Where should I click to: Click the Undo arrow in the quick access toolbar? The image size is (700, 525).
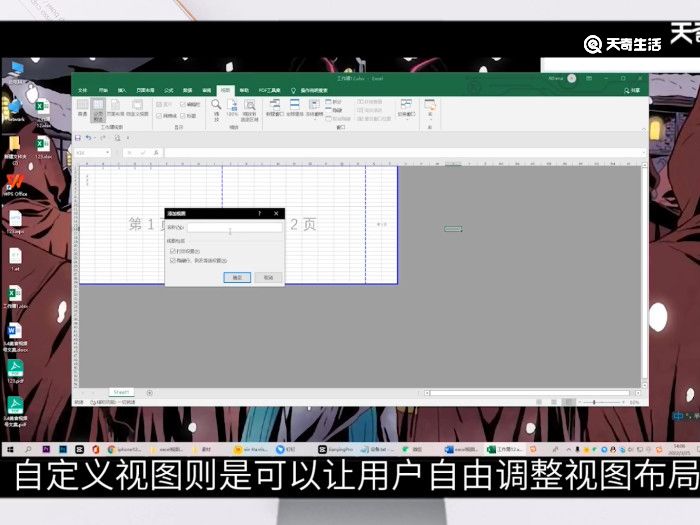(x=88, y=138)
